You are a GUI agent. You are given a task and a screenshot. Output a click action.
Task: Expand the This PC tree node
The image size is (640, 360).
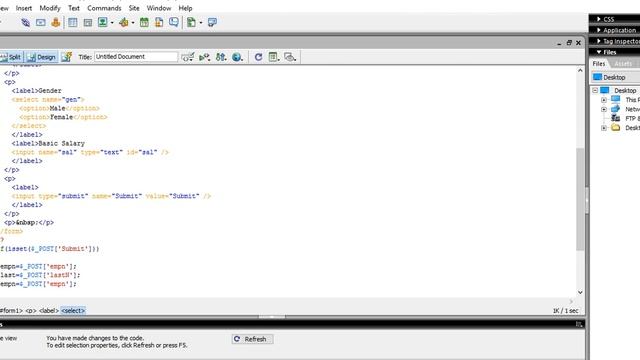coord(604,100)
